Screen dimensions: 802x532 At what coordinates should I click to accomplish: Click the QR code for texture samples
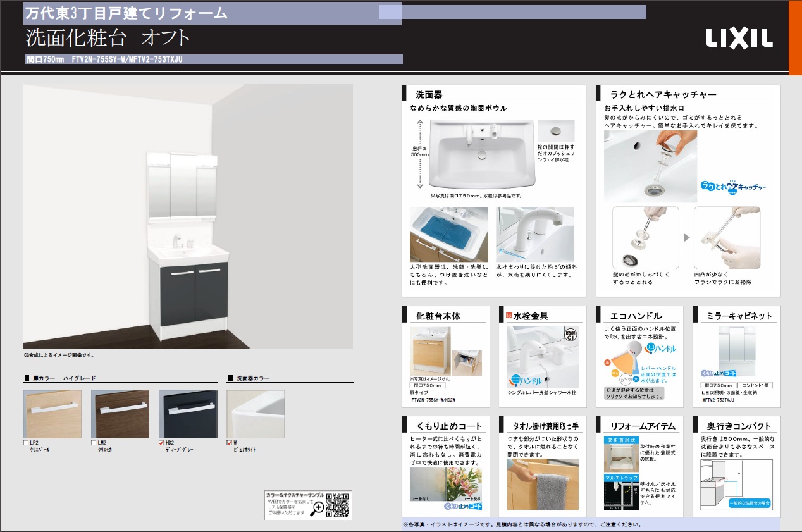pos(338,504)
